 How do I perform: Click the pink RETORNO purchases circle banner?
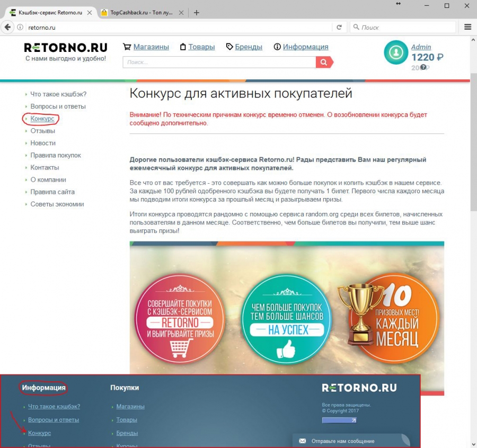click(x=180, y=319)
